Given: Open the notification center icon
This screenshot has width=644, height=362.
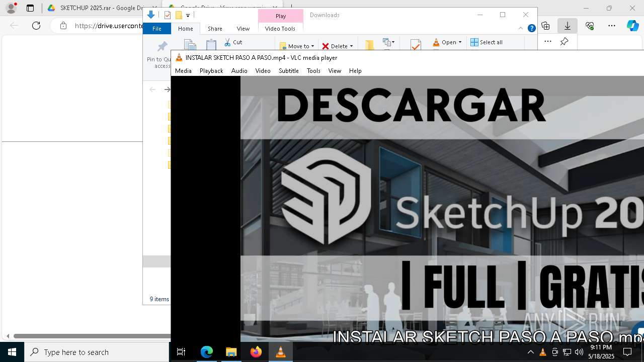Looking at the screenshot, I should point(627,352).
